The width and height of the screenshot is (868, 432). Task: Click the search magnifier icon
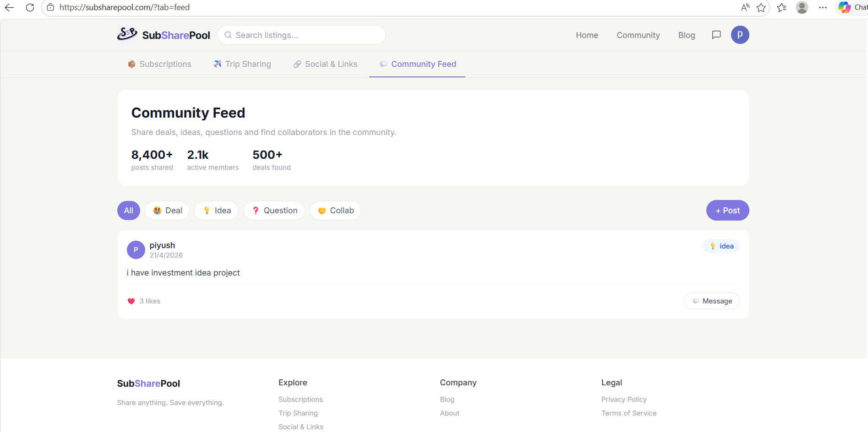[x=228, y=35]
